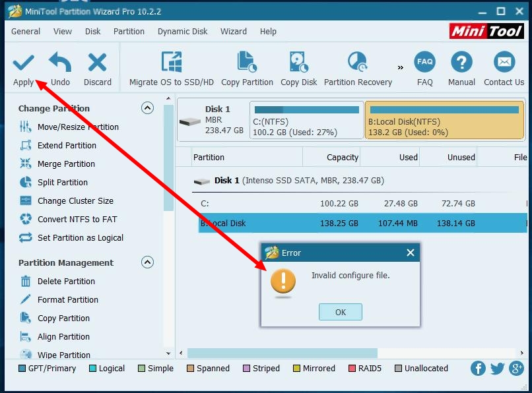532x393 pixels.
Task: Open the Help menu
Action: 268,32
